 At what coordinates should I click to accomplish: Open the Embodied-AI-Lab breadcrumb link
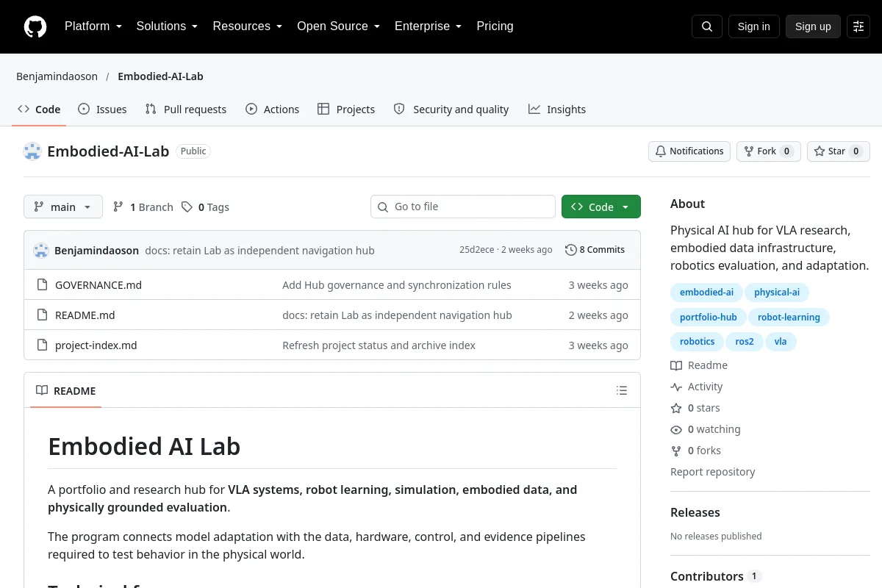(x=160, y=76)
